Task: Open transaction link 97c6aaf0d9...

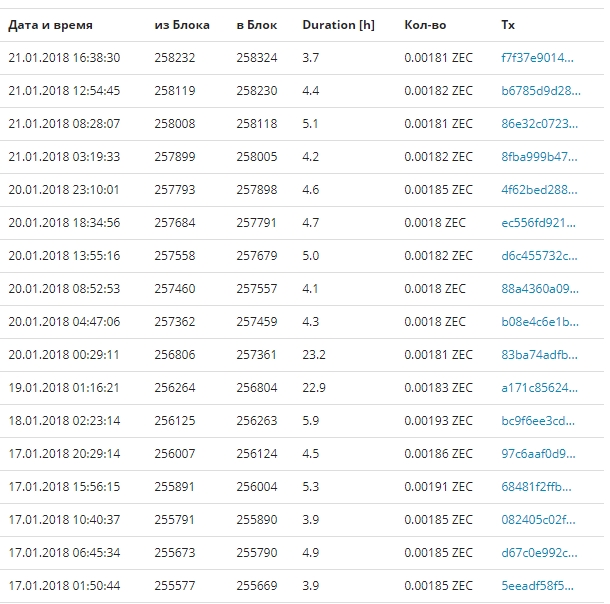Action: pos(538,454)
